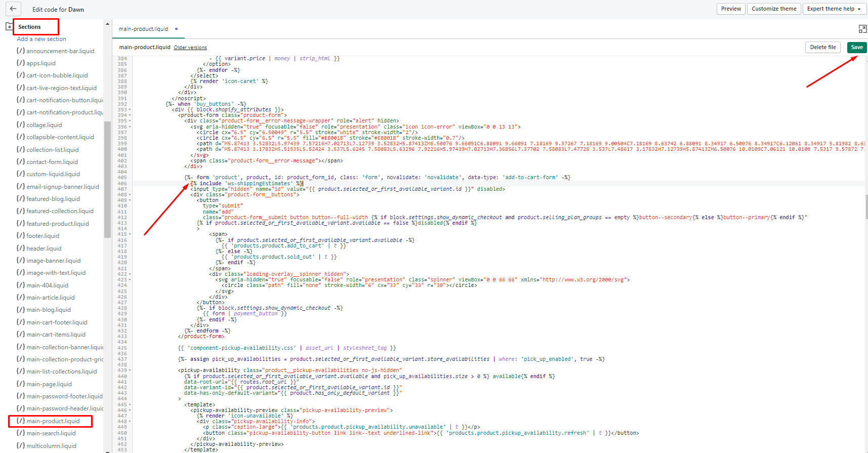Collapse code fold at line 445
Image resolution: width=868 pixels, height=453 pixels.
tap(130, 404)
